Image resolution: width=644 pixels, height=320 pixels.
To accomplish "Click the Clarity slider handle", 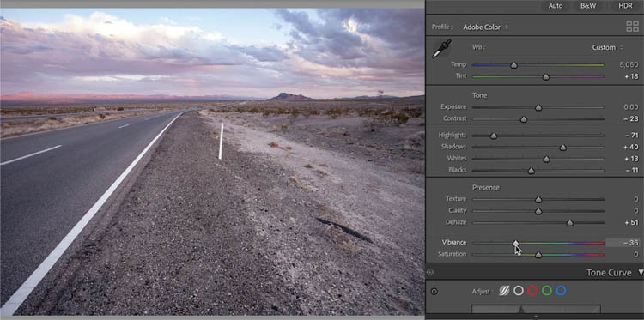I will (538, 211).
